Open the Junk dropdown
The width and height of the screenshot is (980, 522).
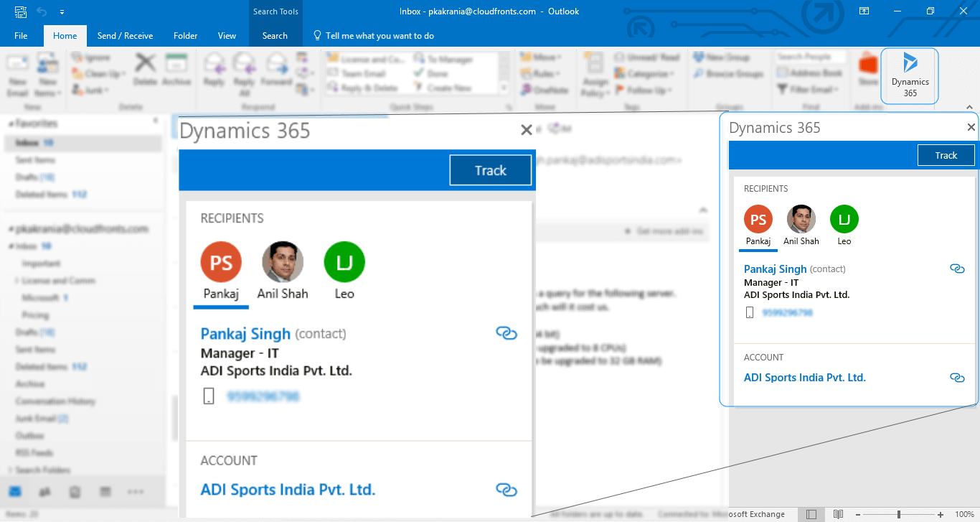point(90,90)
